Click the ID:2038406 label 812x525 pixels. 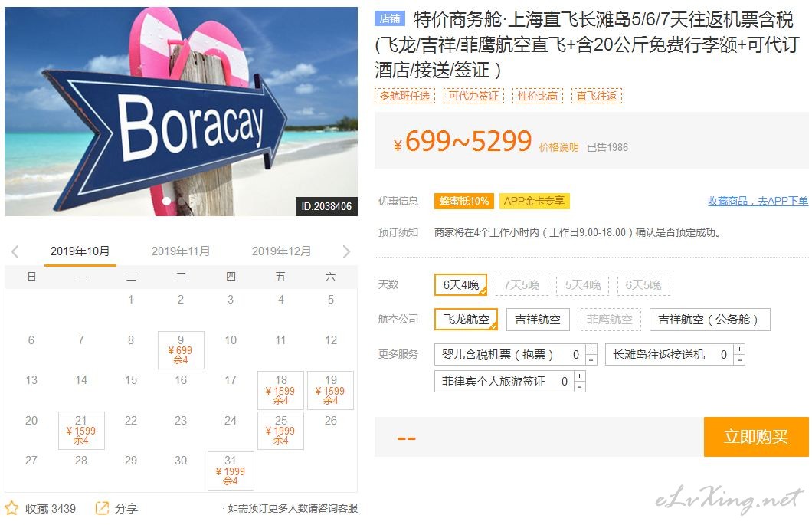pos(326,206)
